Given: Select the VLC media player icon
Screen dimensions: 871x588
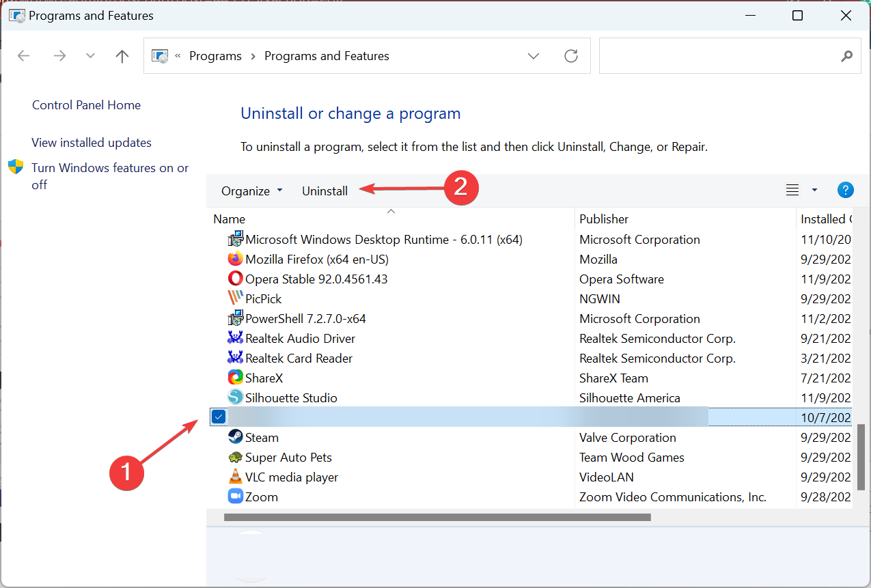Looking at the screenshot, I should click(236, 477).
